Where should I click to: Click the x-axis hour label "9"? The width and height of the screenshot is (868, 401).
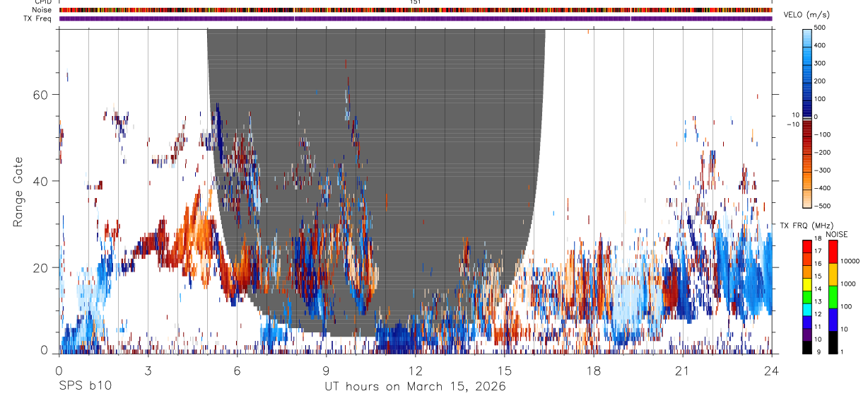pos(326,371)
